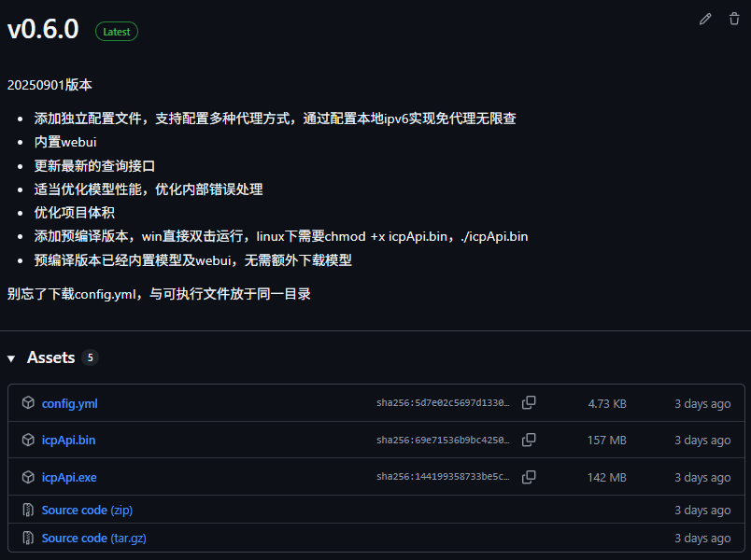Open the Source code (zip) link
751x560 pixels.
pyautogui.click(x=86, y=510)
